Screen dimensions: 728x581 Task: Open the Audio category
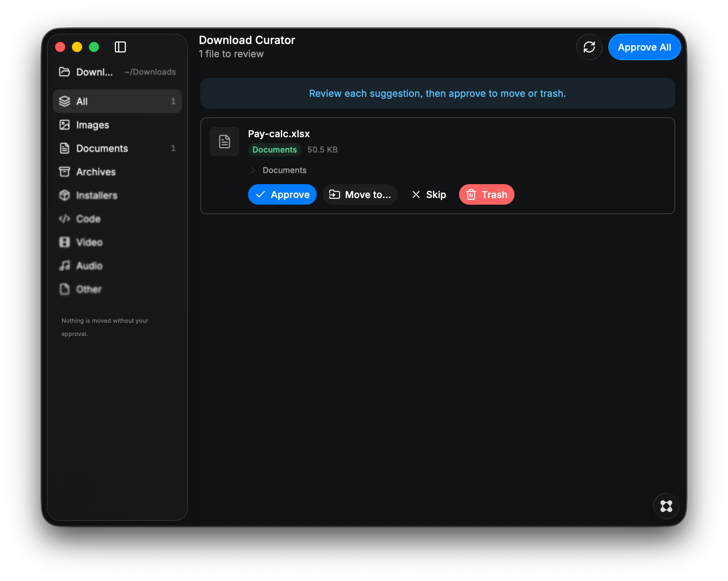(x=117, y=266)
